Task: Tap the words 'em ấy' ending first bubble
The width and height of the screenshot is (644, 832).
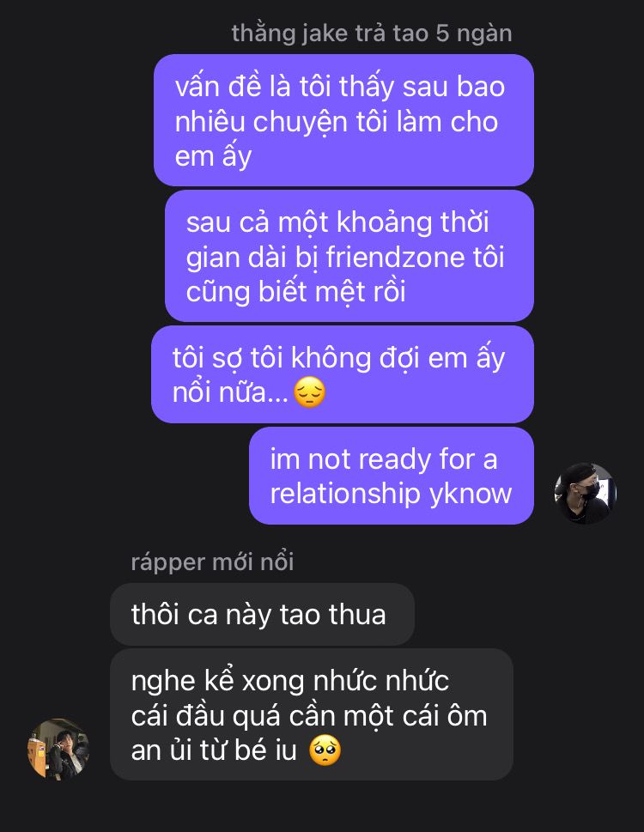Action: [x=213, y=156]
